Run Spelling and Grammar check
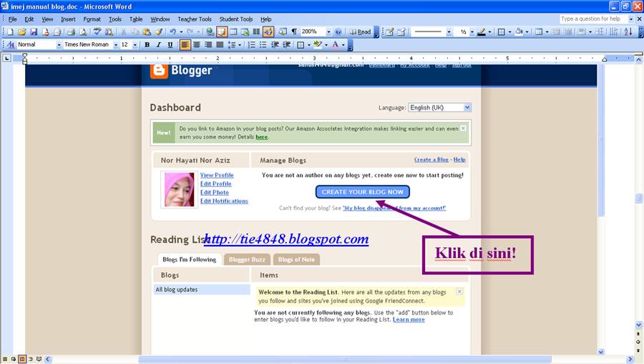 [97, 32]
